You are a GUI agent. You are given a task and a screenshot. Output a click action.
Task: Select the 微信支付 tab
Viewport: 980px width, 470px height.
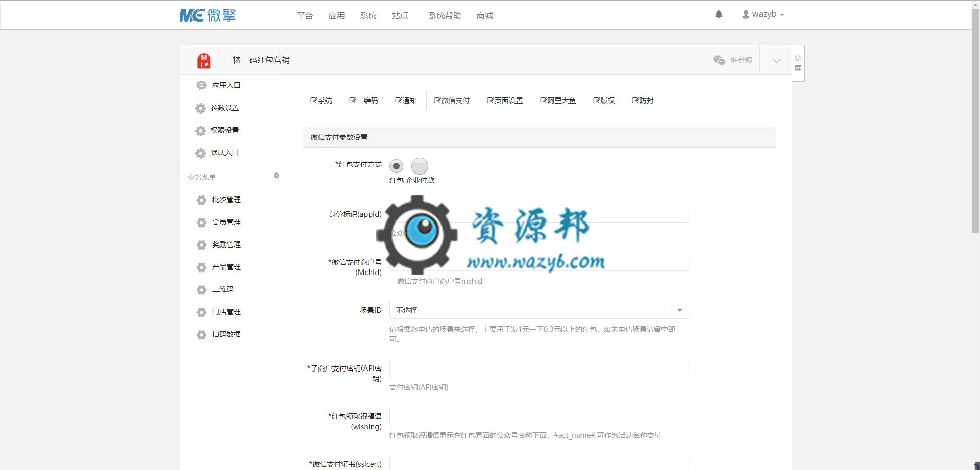click(x=452, y=101)
